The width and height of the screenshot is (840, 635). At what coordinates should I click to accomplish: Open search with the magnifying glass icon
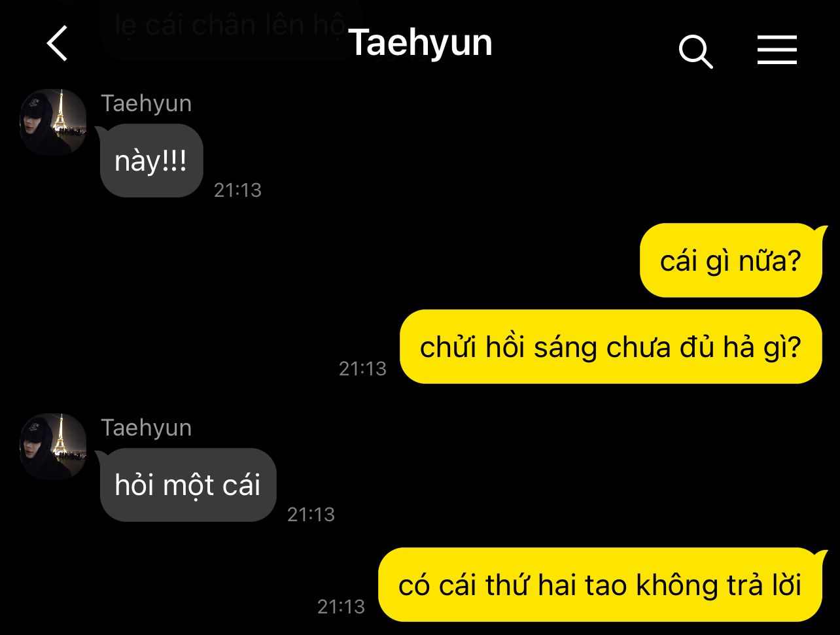(695, 51)
